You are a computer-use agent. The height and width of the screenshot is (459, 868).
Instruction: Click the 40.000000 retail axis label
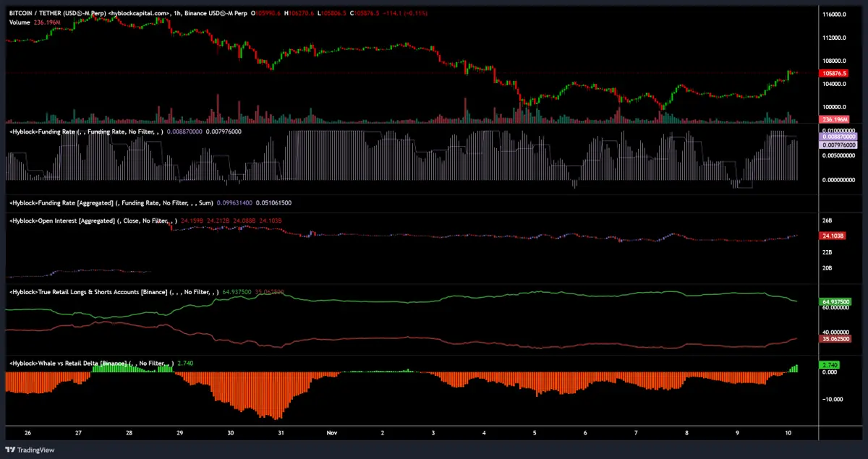click(836, 332)
